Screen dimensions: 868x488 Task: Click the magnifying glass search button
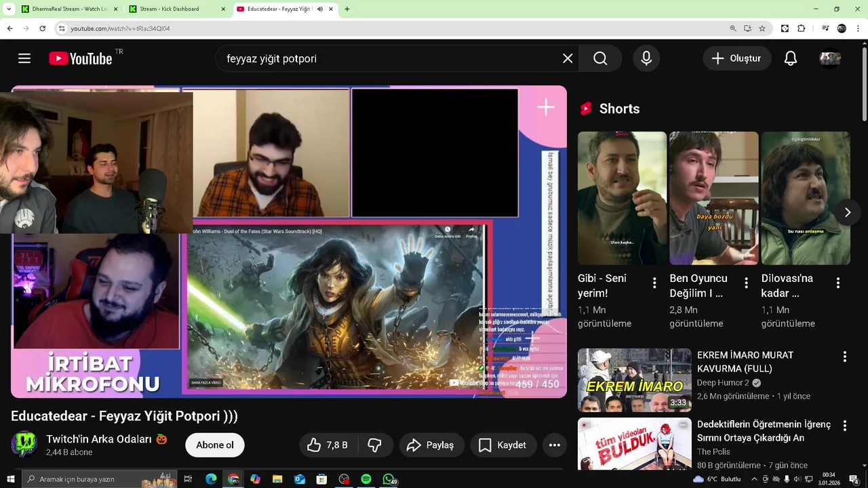point(600,58)
